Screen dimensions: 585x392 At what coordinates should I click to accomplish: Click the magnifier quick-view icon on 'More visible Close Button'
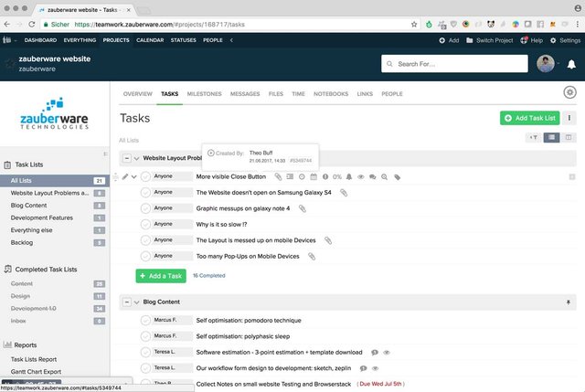(x=384, y=176)
